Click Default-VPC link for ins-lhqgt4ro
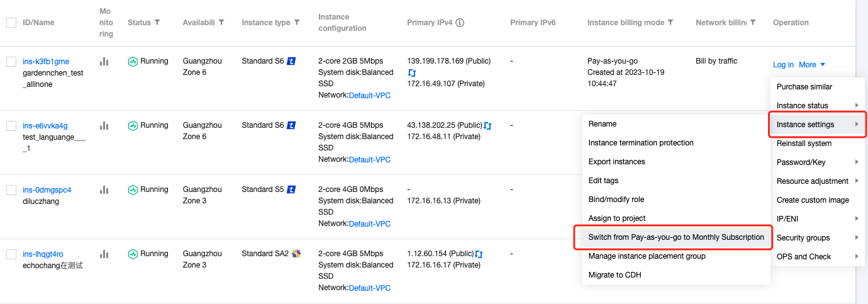This screenshot has width=868, height=304. pos(370,288)
